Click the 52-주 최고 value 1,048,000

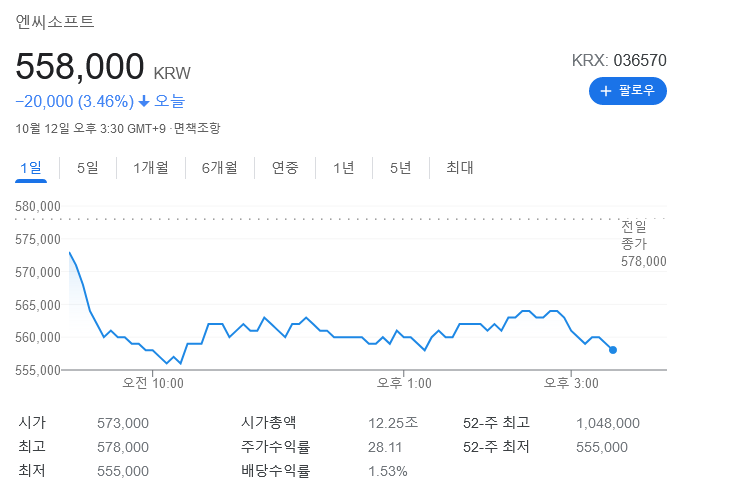[608, 423]
